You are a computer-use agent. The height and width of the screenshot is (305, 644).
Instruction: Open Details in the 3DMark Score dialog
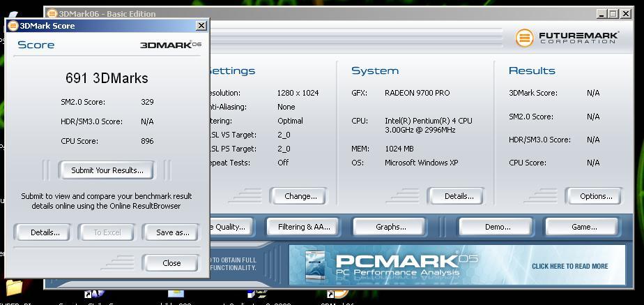tap(43, 232)
